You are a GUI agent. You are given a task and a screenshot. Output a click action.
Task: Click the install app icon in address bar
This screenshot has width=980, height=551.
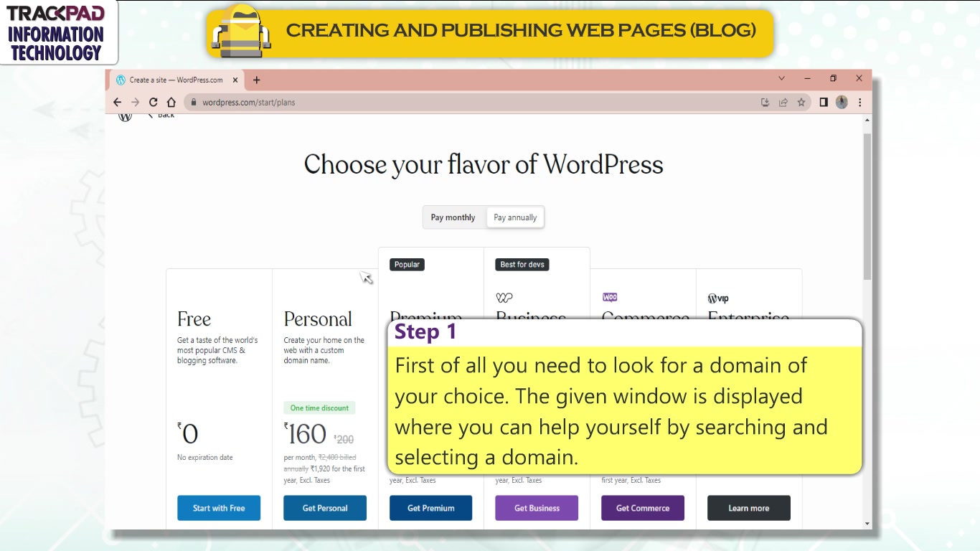tap(765, 103)
